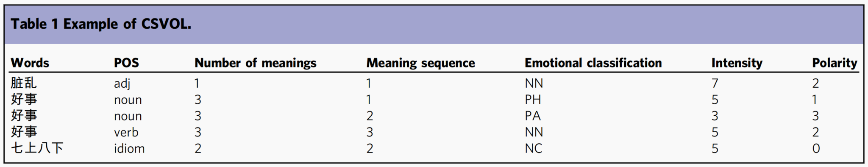The width and height of the screenshot is (868, 167).
Task: Click the 'Meaning sequence' column header
Action: pos(420,63)
